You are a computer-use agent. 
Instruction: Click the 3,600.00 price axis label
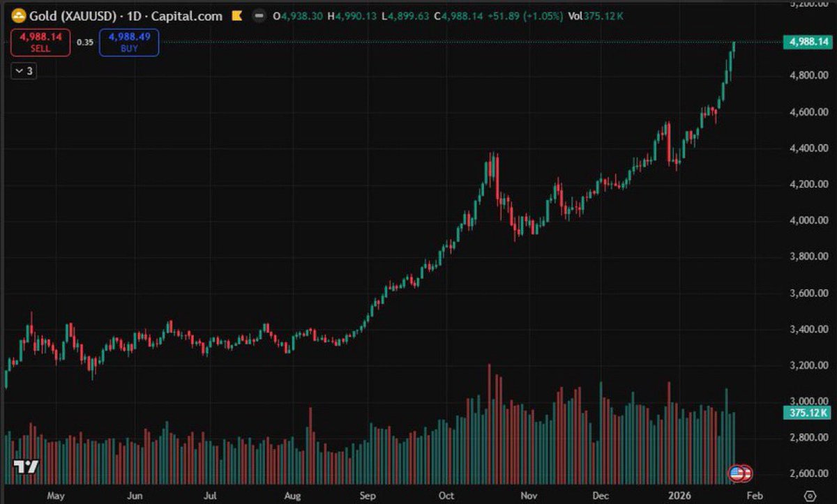click(x=809, y=293)
